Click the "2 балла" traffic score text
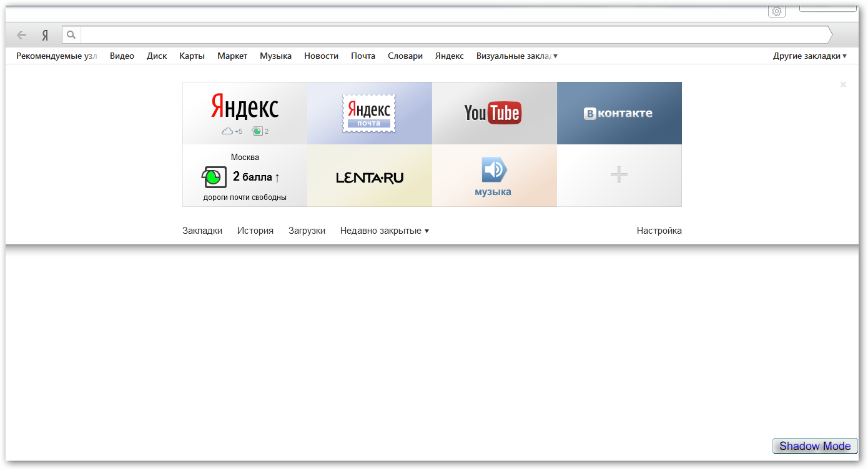The width and height of the screenshot is (868, 470). 252,177
